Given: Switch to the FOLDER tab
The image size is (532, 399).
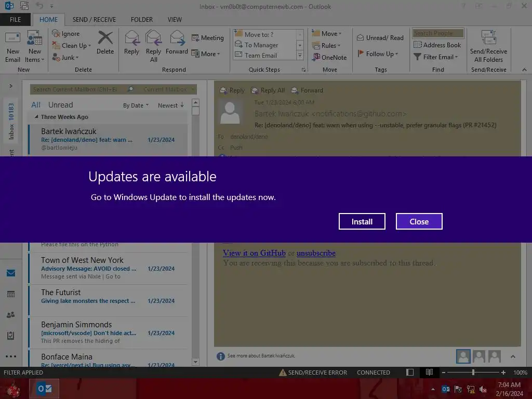Looking at the screenshot, I should [x=142, y=20].
